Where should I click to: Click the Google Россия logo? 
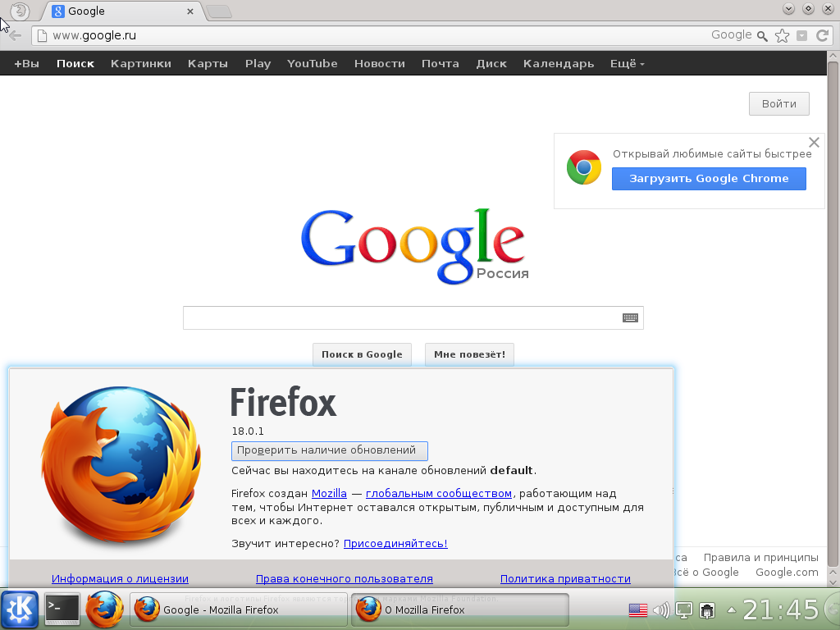[x=414, y=246]
